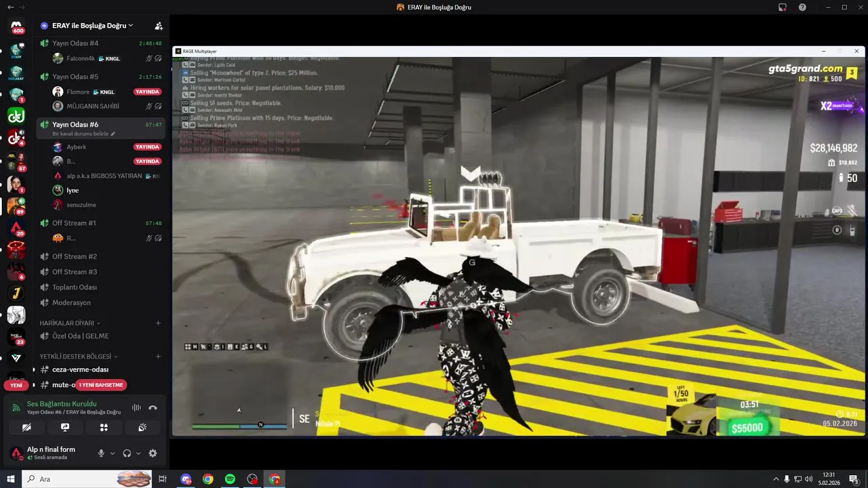Screen dimensions: 868x488
Task: Click invite people icon next to server name
Action: [x=159, y=26]
